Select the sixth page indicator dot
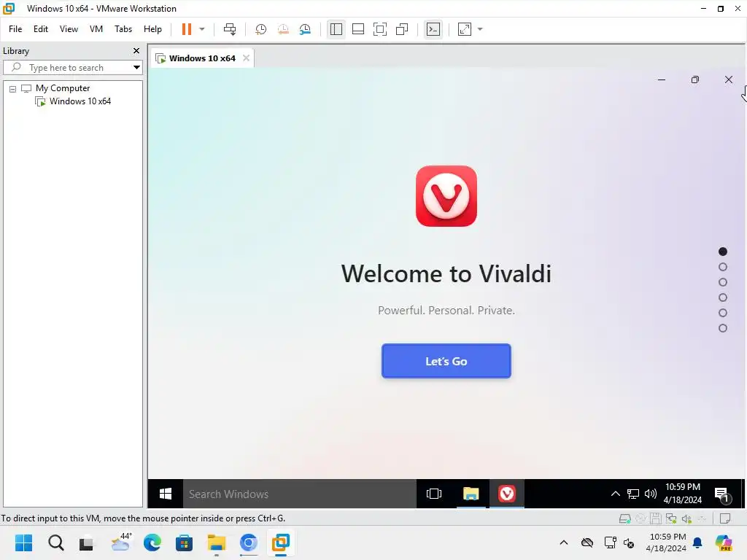The image size is (747, 560). 723,328
